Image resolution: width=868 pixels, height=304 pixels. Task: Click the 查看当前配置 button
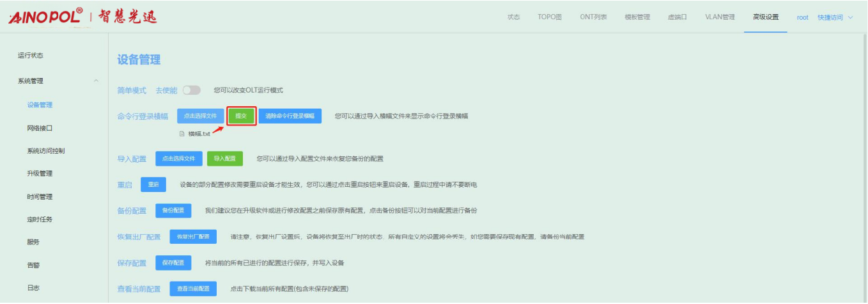193,289
